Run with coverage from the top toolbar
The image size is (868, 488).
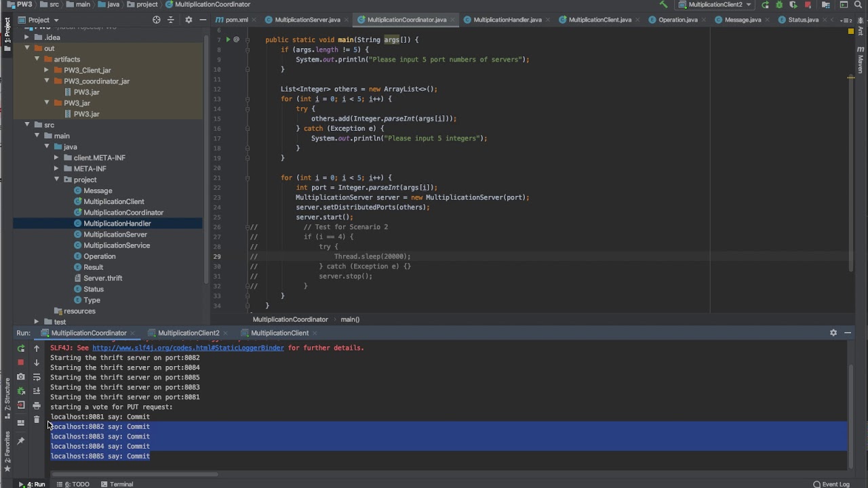793,5
